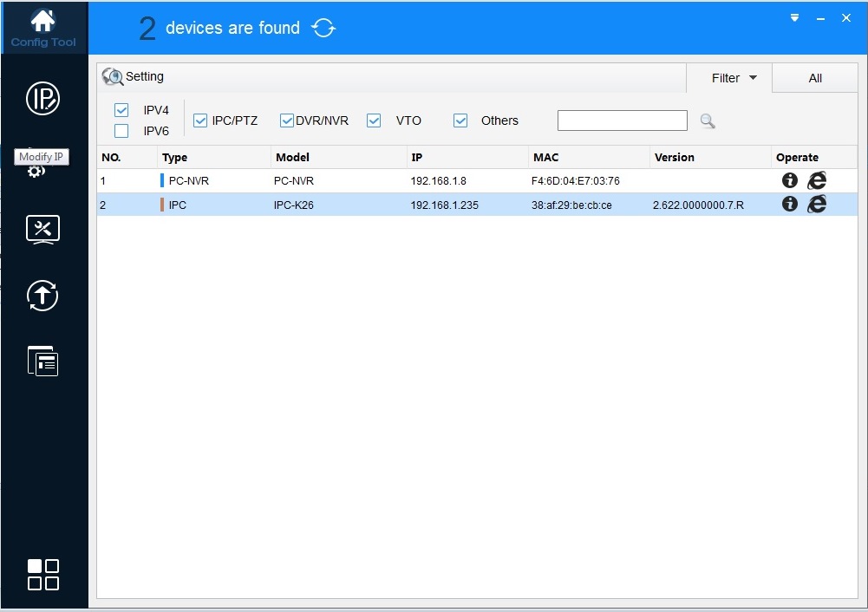Select the All tab
The height and width of the screenshot is (612, 868).
coord(814,78)
